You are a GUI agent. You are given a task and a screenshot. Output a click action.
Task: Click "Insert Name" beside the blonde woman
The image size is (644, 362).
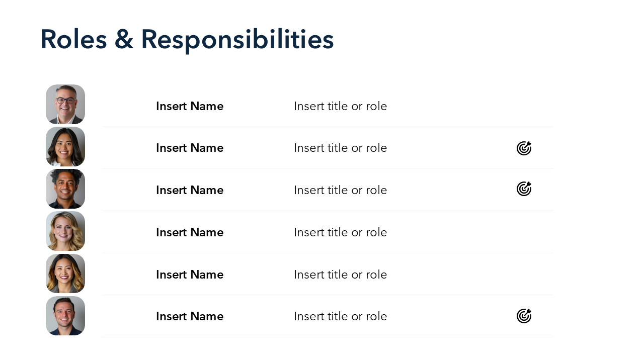[x=190, y=233]
